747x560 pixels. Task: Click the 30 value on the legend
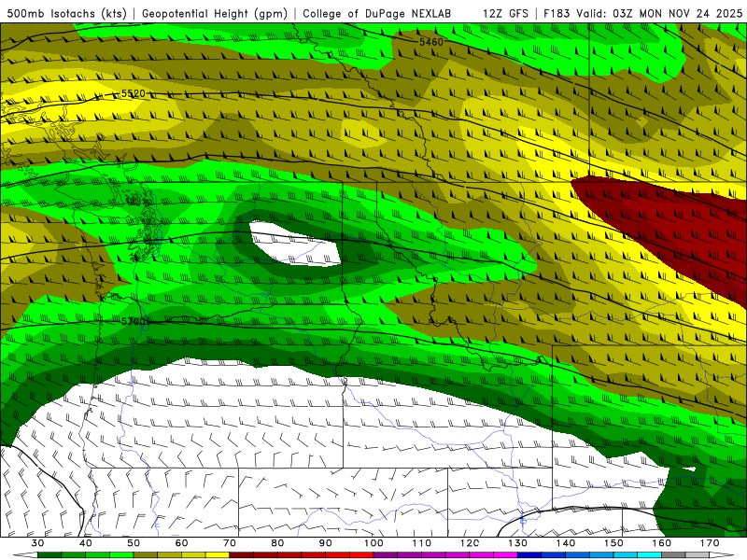(37, 543)
